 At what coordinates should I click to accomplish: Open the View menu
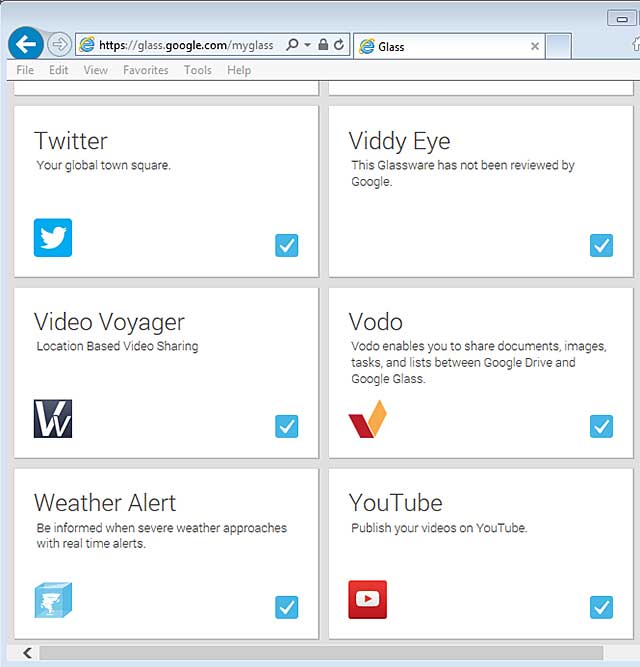point(96,70)
